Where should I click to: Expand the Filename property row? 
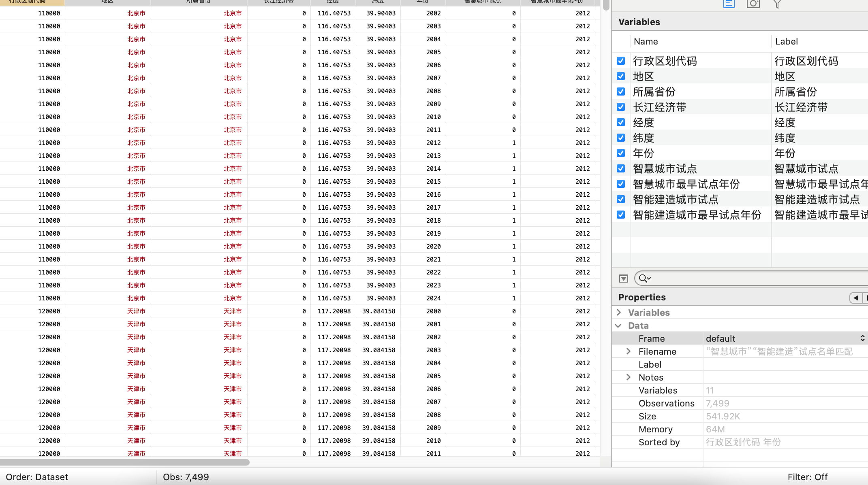(629, 351)
